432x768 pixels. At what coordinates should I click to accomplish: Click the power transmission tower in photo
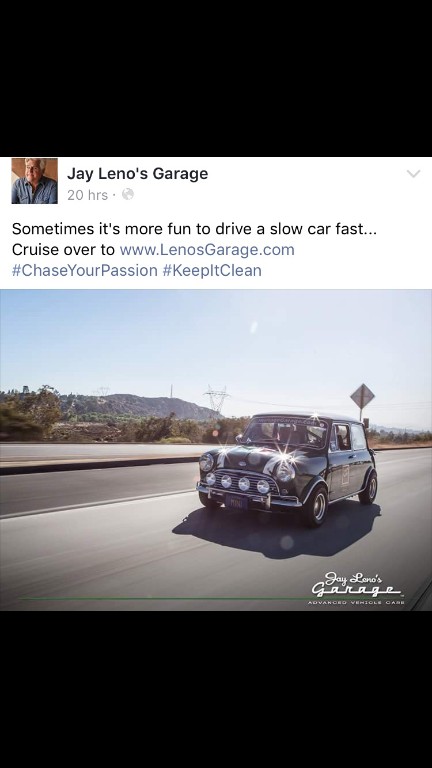(x=216, y=400)
